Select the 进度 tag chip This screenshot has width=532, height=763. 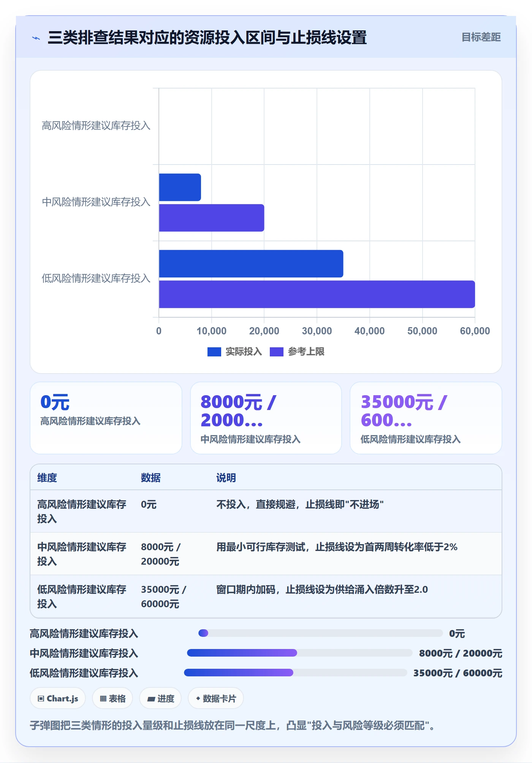[x=160, y=698]
